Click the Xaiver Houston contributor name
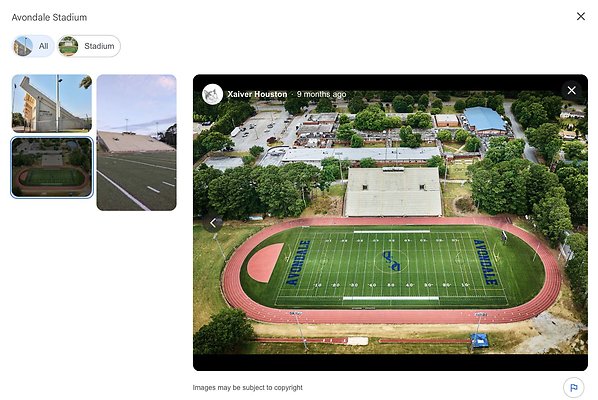Image resolution: width=598 pixels, height=400 pixels. 257,94
